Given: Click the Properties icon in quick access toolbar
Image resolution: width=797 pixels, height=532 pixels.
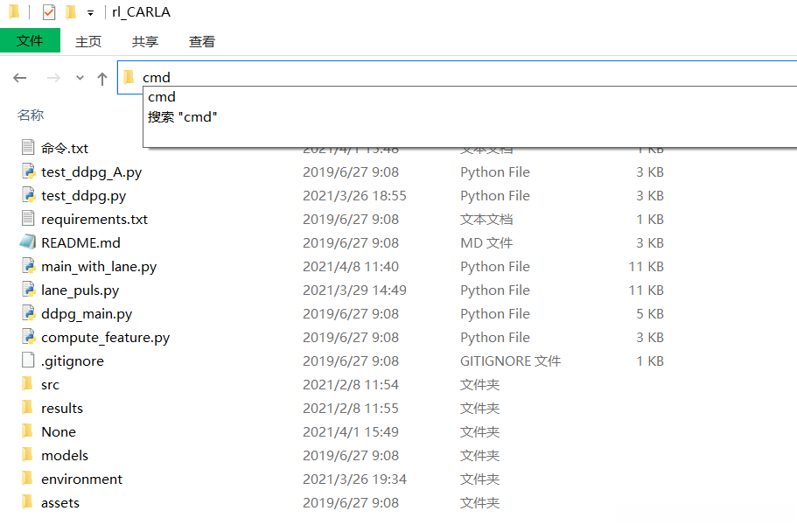Looking at the screenshot, I should click(49, 12).
